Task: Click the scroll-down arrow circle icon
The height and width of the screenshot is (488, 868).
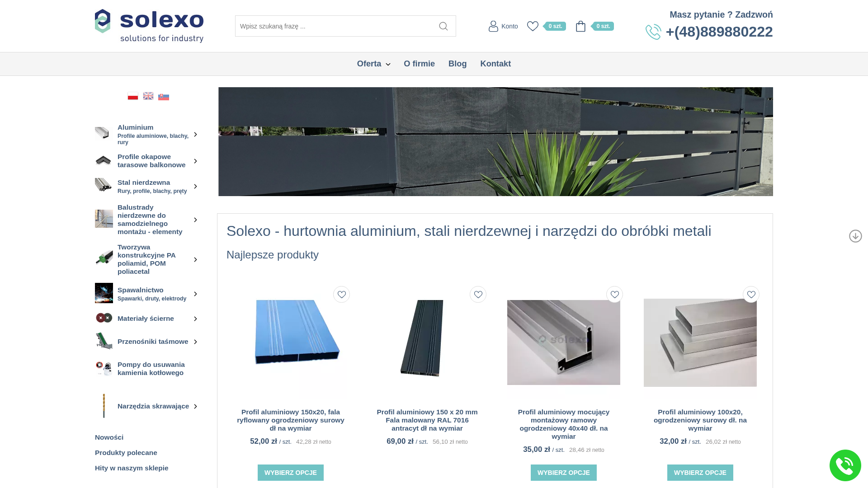Action: coord(855,236)
